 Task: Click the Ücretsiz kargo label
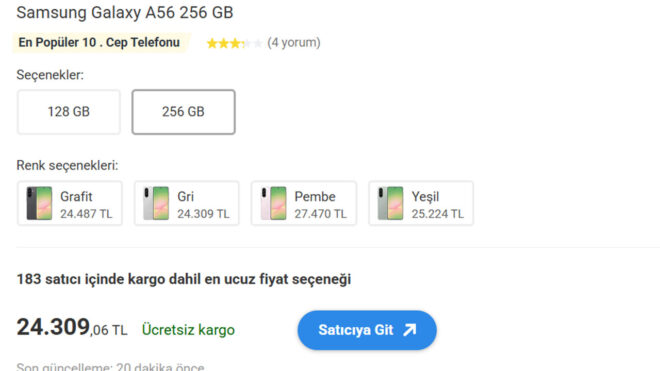[x=188, y=330]
